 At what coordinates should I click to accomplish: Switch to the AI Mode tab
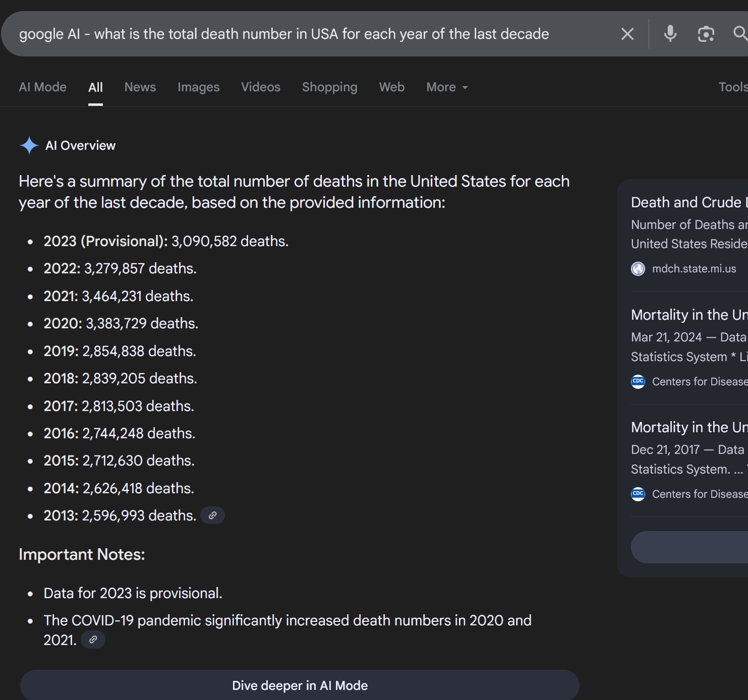point(43,87)
